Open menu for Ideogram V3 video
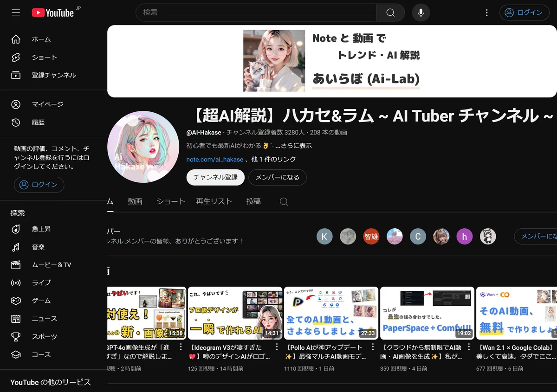The width and height of the screenshot is (557, 392). point(277,347)
